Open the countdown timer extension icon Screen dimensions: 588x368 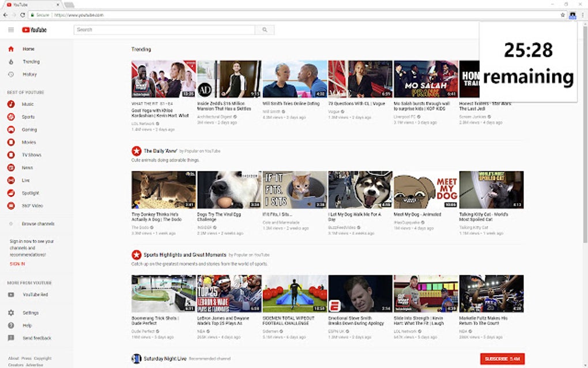[571, 16]
